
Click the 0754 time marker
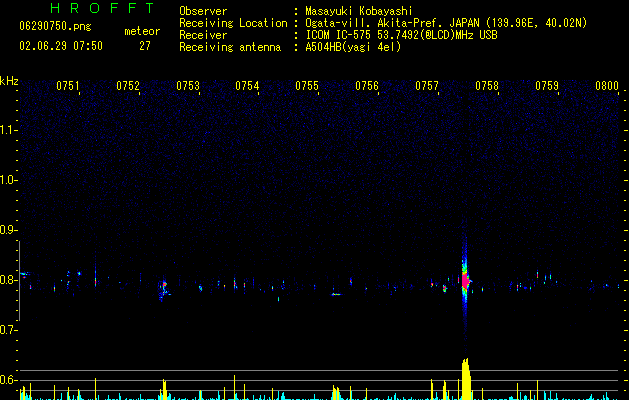[x=247, y=86]
